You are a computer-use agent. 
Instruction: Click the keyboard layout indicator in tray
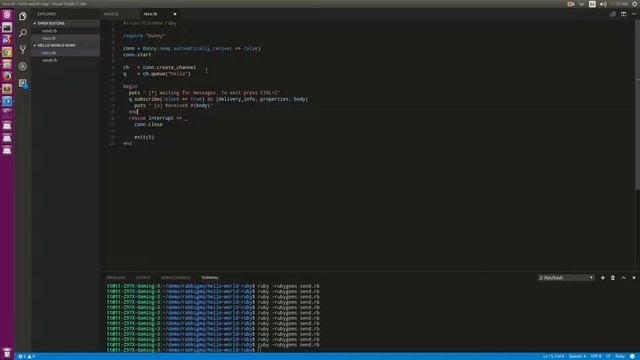click(592, 4)
